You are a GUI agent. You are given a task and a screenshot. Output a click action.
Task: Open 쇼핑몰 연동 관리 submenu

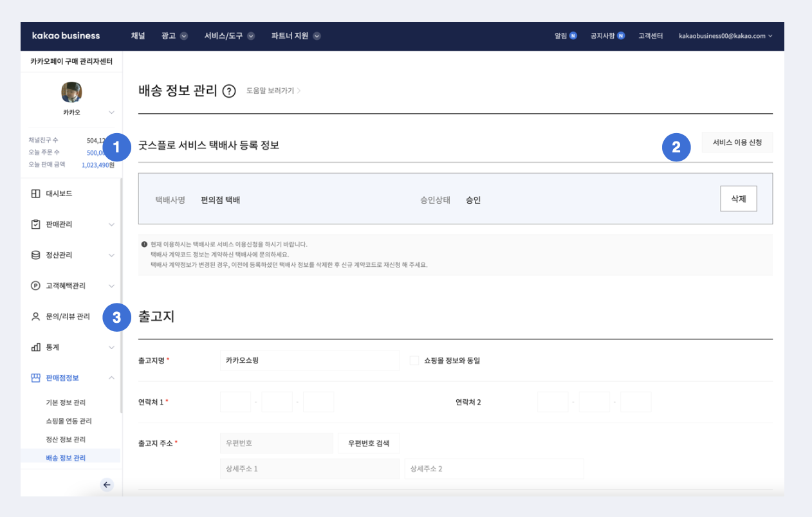point(69,421)
